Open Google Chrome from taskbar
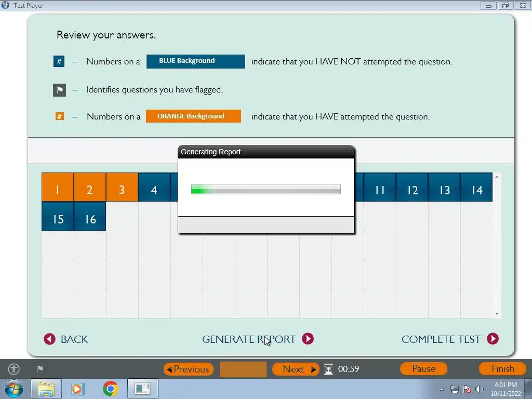Screen dimensions: 532x399 click(110, 389)
